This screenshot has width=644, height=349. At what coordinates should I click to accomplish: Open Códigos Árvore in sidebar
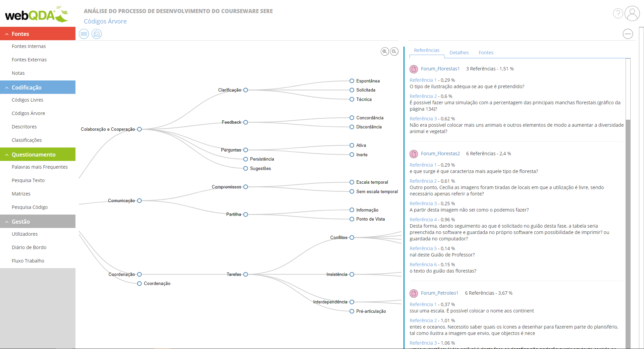[x=29, y=113]
